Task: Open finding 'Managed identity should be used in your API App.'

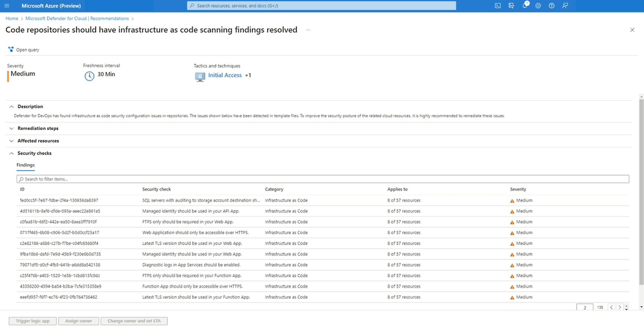Action: pos(323,211)
